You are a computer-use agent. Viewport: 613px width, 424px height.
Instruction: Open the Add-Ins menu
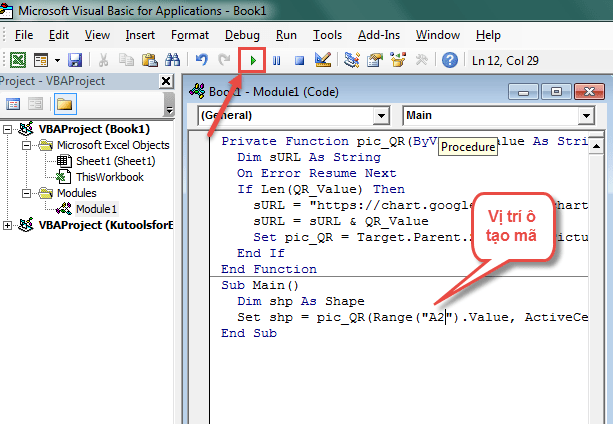tap(379, 35)
